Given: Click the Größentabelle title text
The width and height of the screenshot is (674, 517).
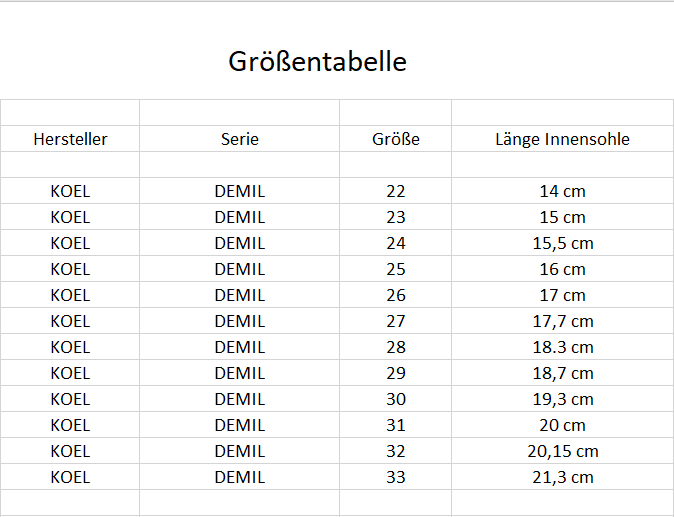Looking at the screenshot, I should tap(318, 61).
